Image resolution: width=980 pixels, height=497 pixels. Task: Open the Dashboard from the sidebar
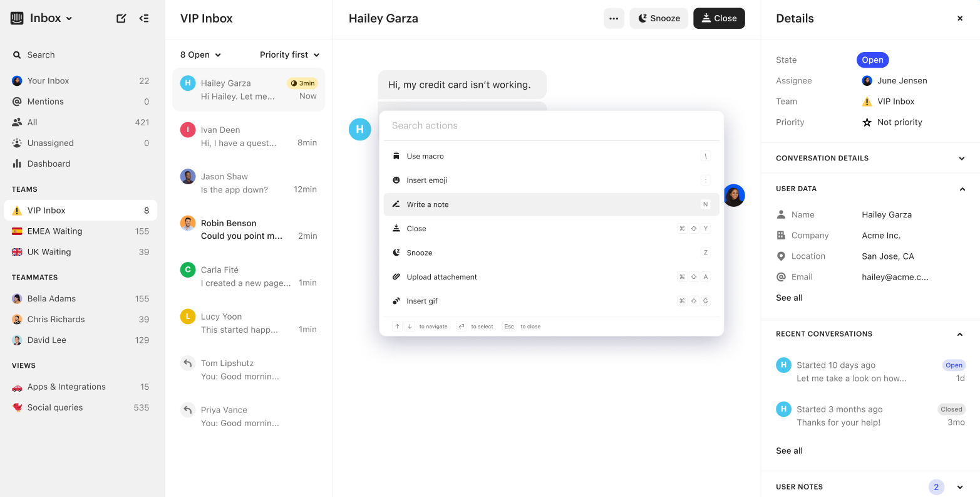coord(48,164)
